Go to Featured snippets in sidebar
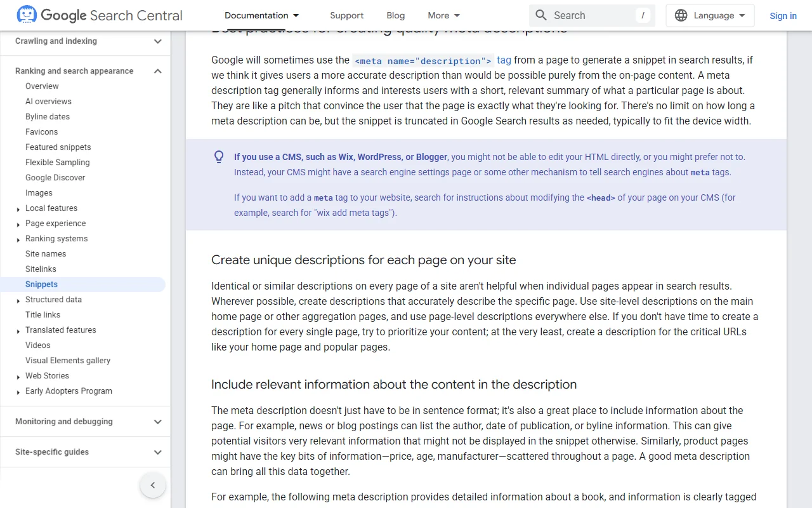The width and height of the screenshot is (812, 508). (58, 147)
